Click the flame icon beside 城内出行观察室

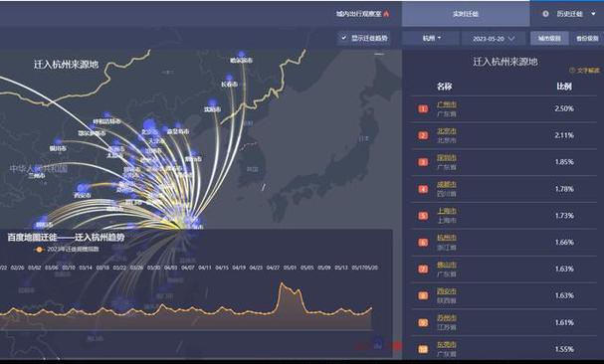pyautogui.click(x=386, y=14)
